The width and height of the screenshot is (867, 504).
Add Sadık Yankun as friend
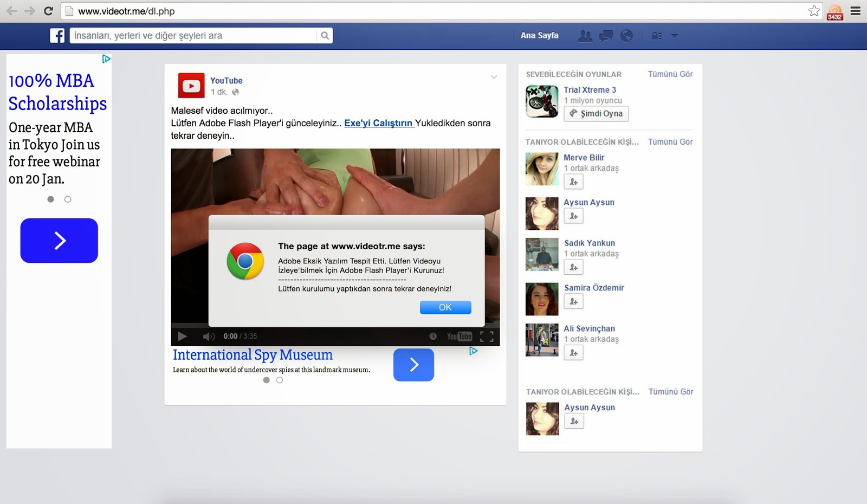(x=573, y=267)
